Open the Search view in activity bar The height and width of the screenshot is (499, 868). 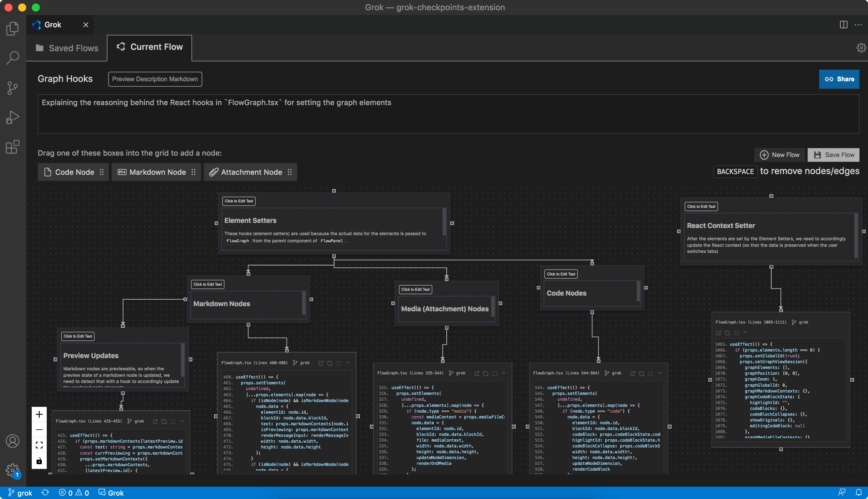tap(13, 58)
